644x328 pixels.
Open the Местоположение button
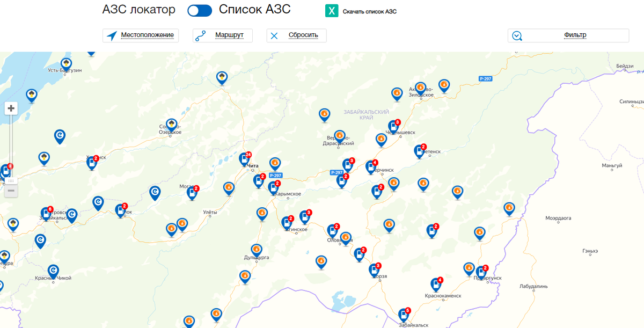tap(141, 35)
